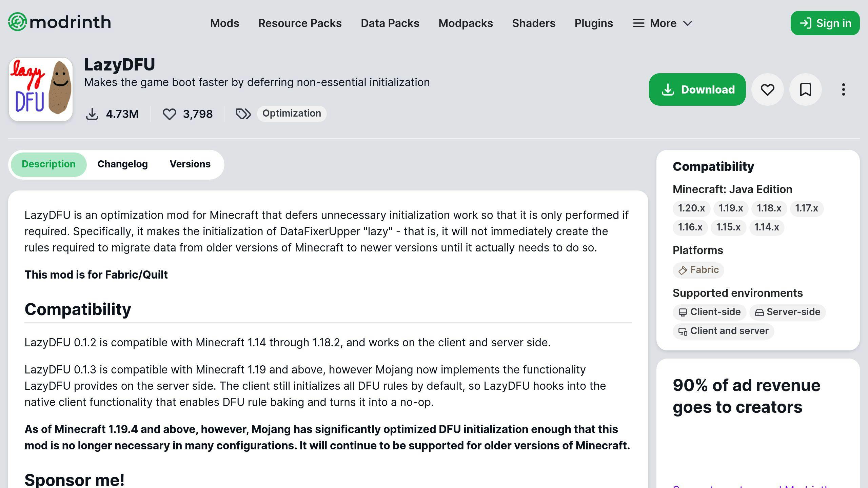
Task: Click the Fabric platform tag
Action: coord(698,270)
